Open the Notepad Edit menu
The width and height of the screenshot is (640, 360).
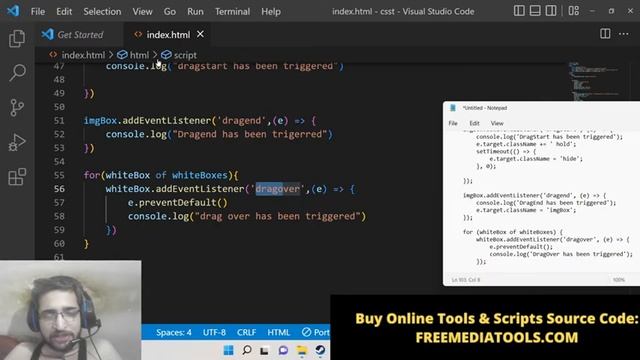pos(474,123)
